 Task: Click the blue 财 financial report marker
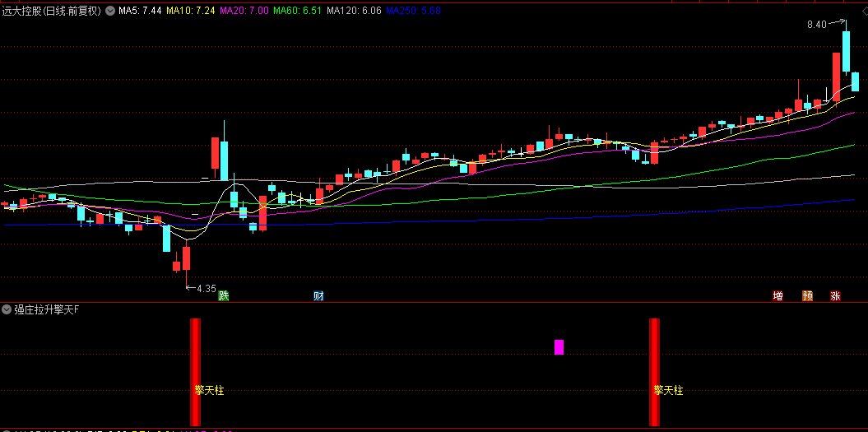(318, 296)
